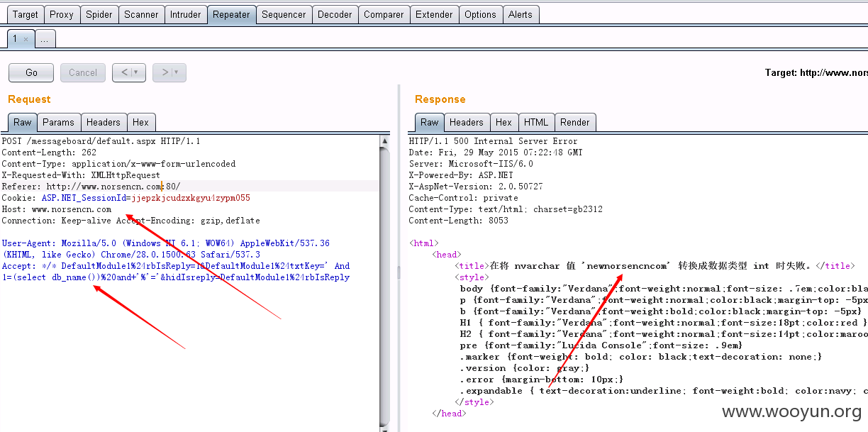Click the 'Host: www.norsencn.com' header line
This screenshot has height=432, width=868.
(57, 209)
